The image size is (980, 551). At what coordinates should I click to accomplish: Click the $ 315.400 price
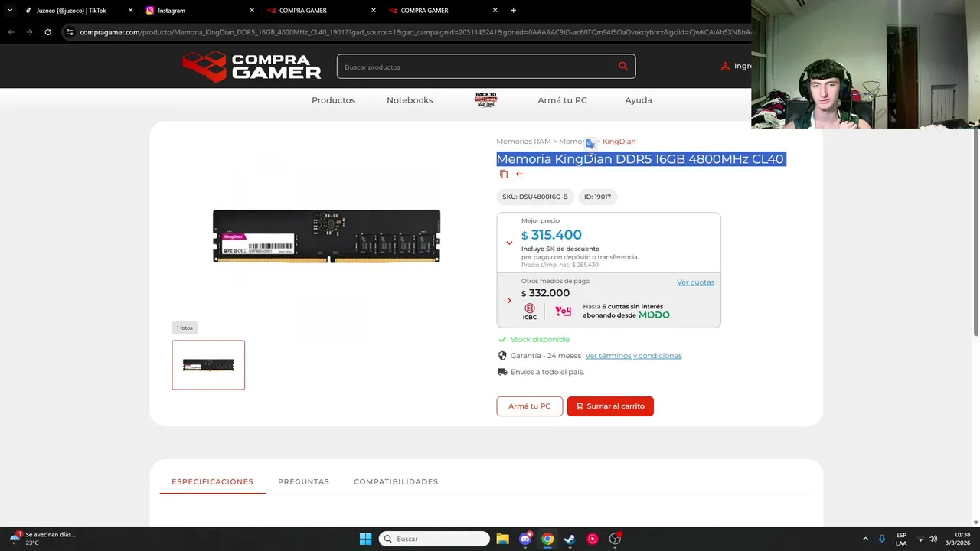point(551,235)
